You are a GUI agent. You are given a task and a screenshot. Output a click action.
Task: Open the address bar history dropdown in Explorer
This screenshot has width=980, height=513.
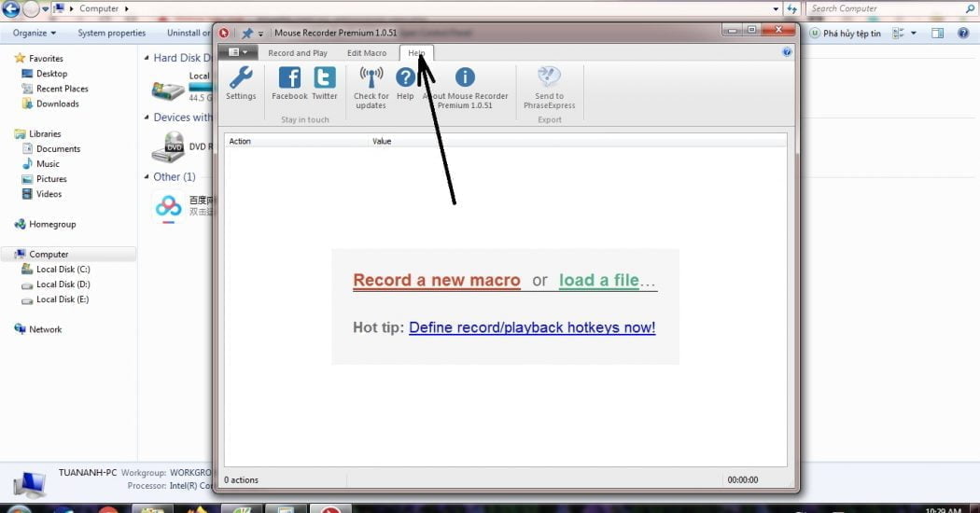click(x=776, y=8)
